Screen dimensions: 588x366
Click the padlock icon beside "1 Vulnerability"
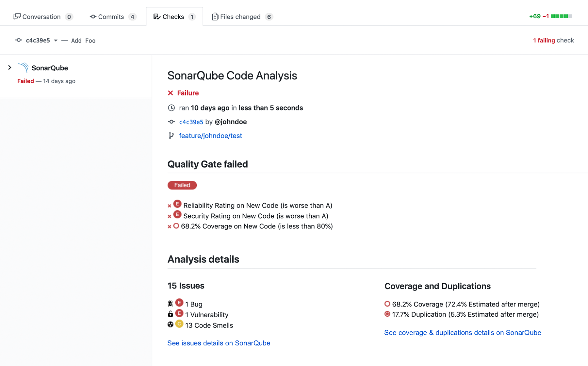[x=170, y=314]
